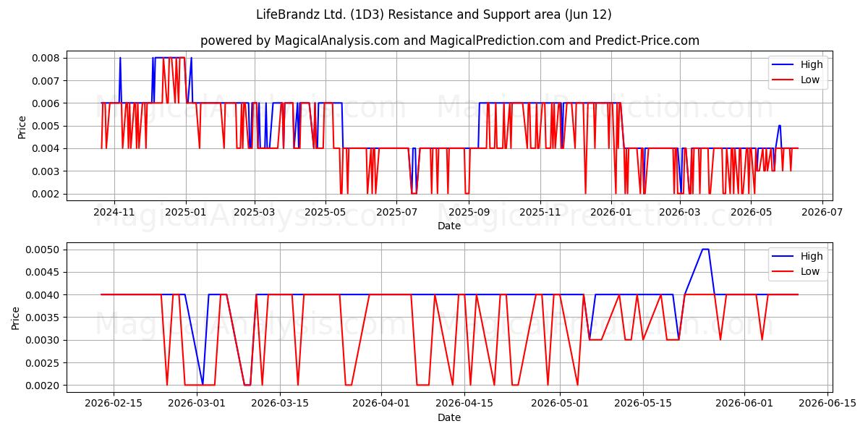
Task: Click the '2025-01' date tick label
Action: pyautogui.click(x=186, y=212)
